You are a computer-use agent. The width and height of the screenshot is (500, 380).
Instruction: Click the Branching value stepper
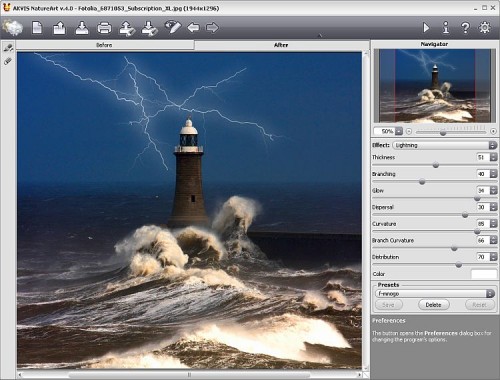pos(493,174)
